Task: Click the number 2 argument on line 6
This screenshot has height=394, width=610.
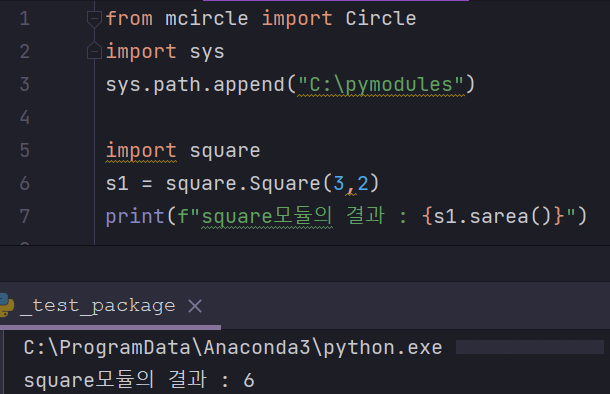Action: point(363,184)
